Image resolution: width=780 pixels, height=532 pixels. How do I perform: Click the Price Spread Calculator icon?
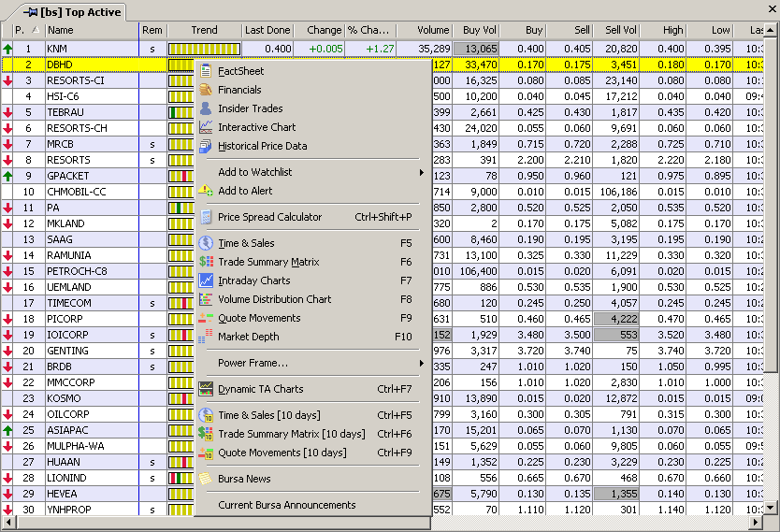tap(206, 217)
